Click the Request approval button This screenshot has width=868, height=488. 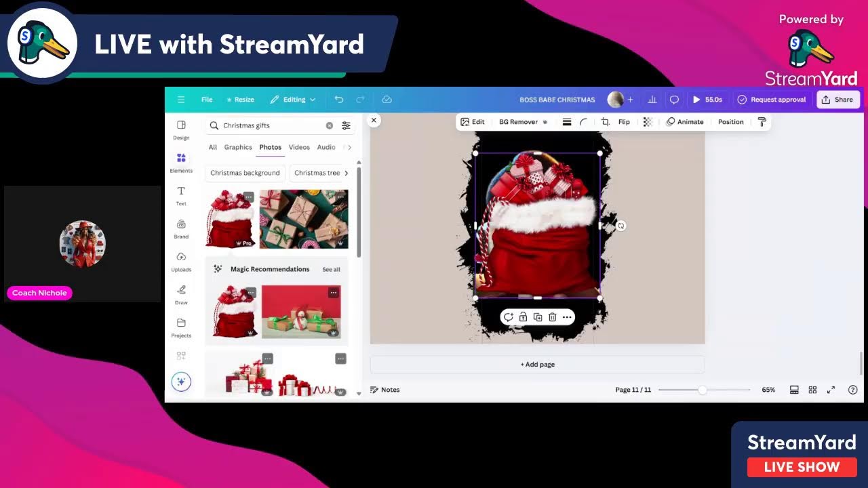click(x=771, y=100)
